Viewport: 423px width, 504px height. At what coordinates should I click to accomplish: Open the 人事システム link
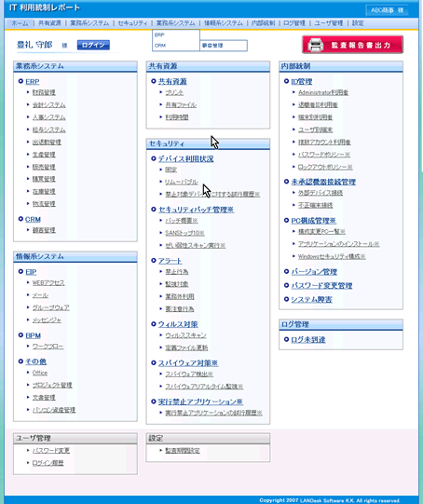pos(48,117)
